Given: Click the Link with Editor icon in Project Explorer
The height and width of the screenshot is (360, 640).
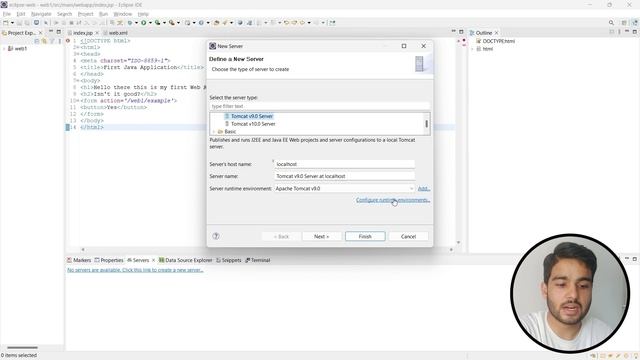Looking at the screenshot, I should point(44,41).
